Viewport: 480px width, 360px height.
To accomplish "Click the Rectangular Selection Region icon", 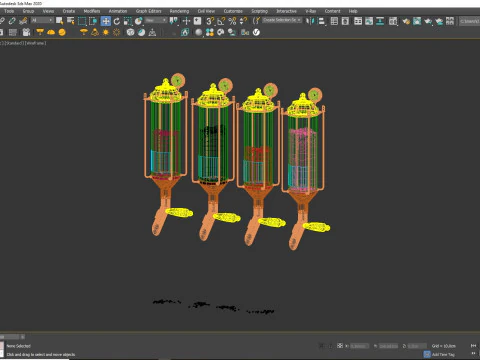I will click(x=82, y=21).
